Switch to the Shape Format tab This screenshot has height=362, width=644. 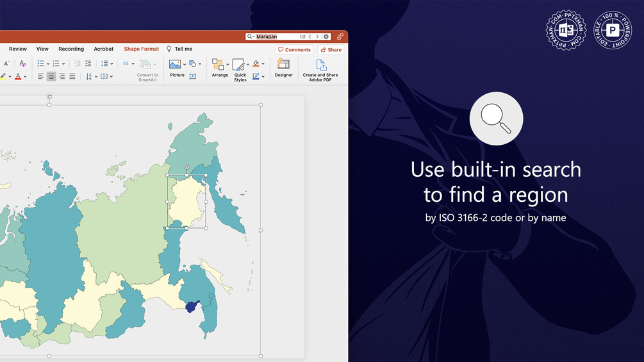click(141, 49)
